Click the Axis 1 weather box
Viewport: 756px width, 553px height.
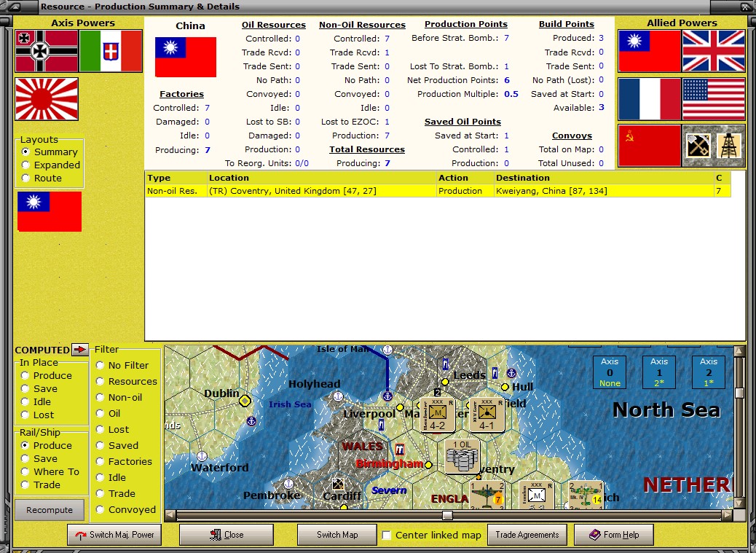coord(659,372)
